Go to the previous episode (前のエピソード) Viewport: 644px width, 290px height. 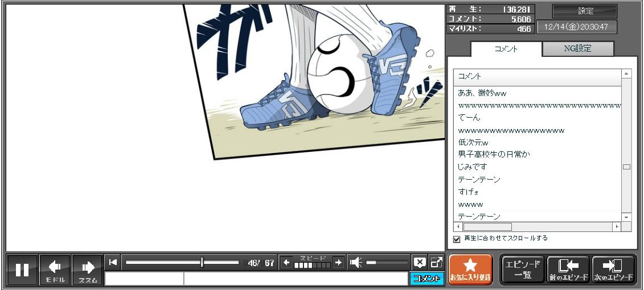coord(568,270)
